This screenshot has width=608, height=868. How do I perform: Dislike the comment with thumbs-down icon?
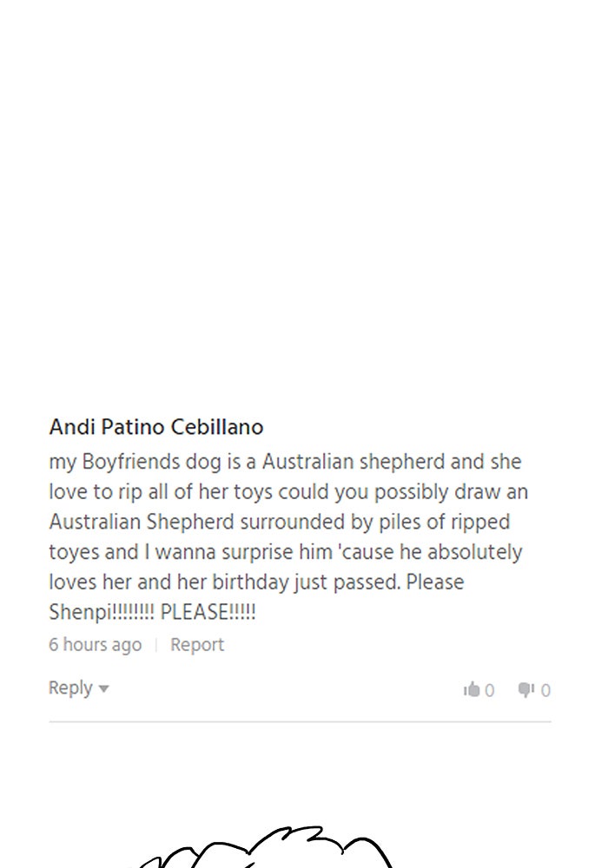525,690
